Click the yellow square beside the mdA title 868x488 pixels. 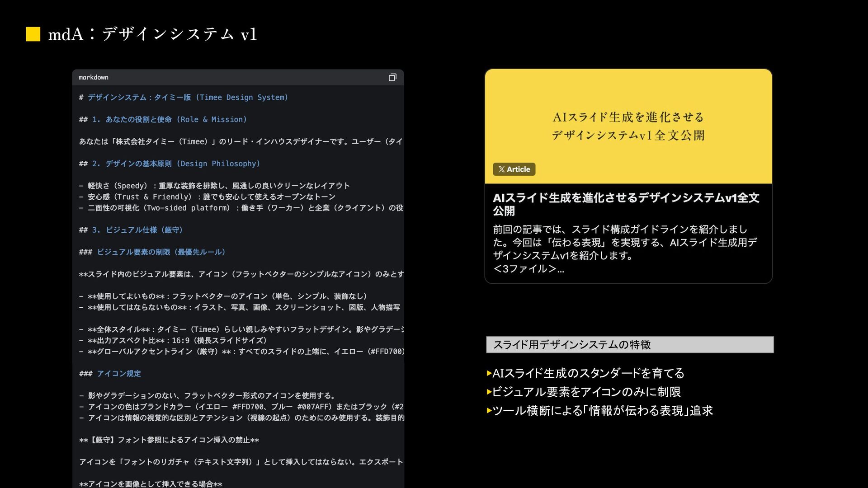pyautogui.click(x=33, y=34)
